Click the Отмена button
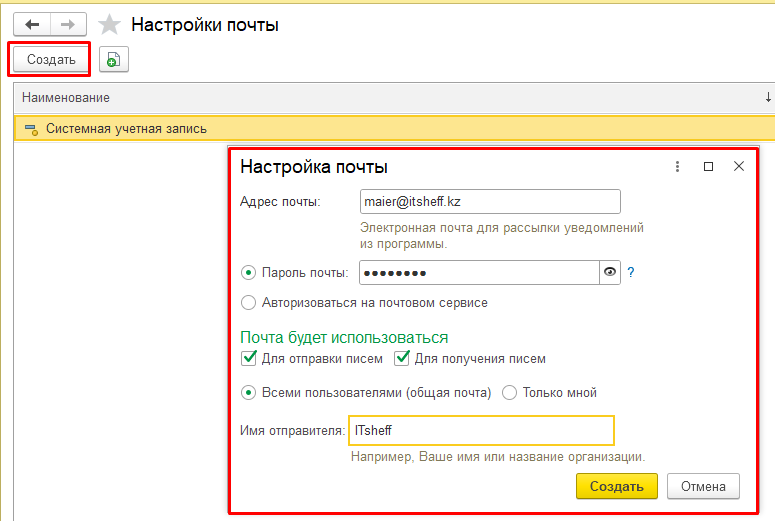Viewport: 775px width, 521px height. [703, 486]
